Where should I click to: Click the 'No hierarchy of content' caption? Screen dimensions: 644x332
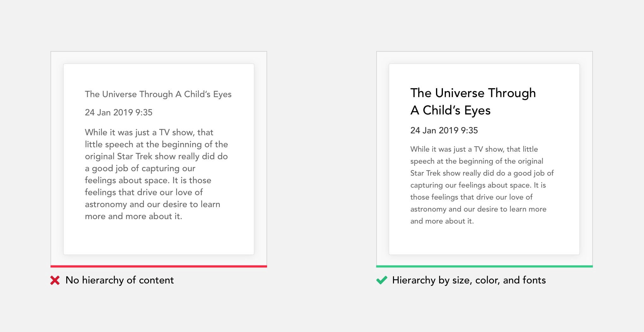click(x=120, y=280)
